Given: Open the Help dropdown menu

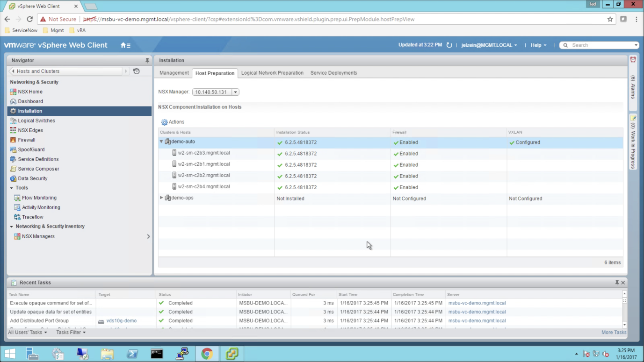Looking at the screenshot, I should click(x=538, y=45).
